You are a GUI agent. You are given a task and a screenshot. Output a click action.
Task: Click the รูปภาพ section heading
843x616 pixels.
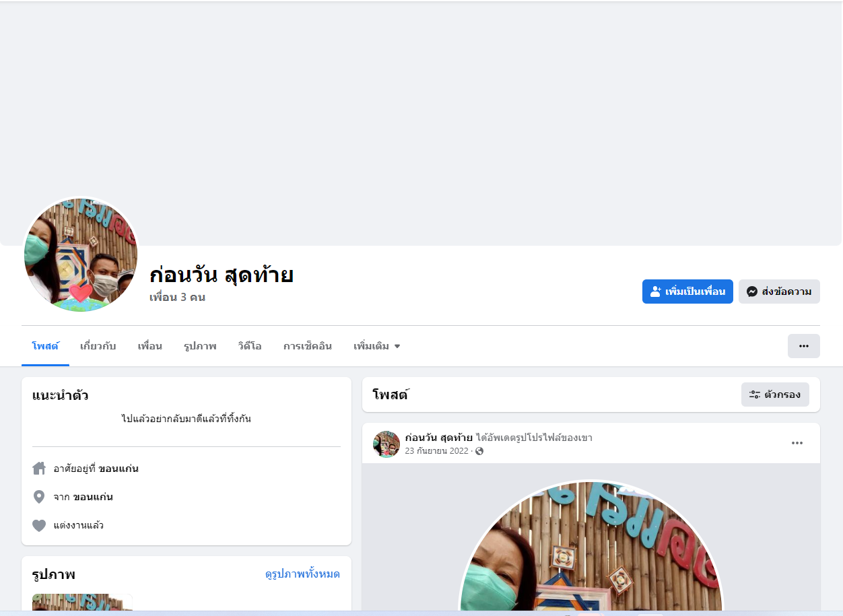(x=54, y=574)
